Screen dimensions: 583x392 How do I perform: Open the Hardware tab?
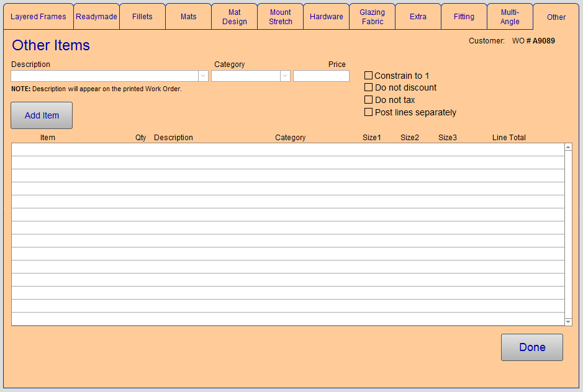click(x=326, y=17)
